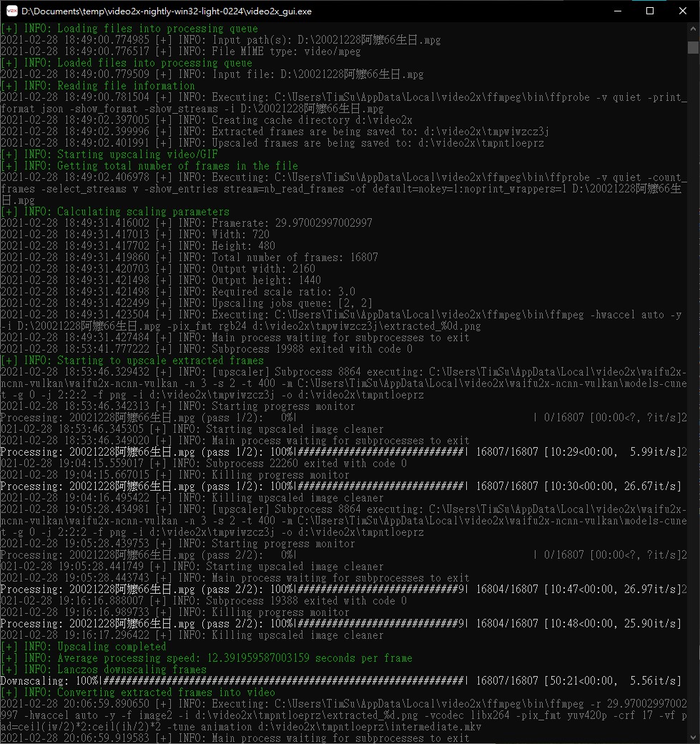Click the title bar path text video2x_gui.exe
This screenshot has height=744, width=700.
tap(167, 11)
